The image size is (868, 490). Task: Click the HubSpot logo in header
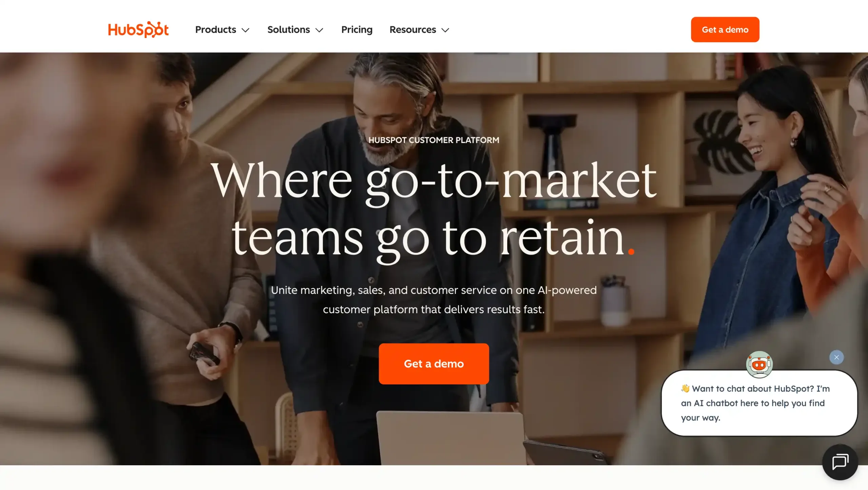(138, 30)
